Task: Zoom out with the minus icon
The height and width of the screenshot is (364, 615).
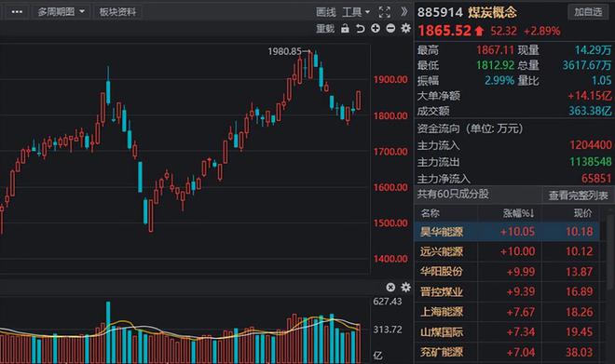Action: pos(390,28)
